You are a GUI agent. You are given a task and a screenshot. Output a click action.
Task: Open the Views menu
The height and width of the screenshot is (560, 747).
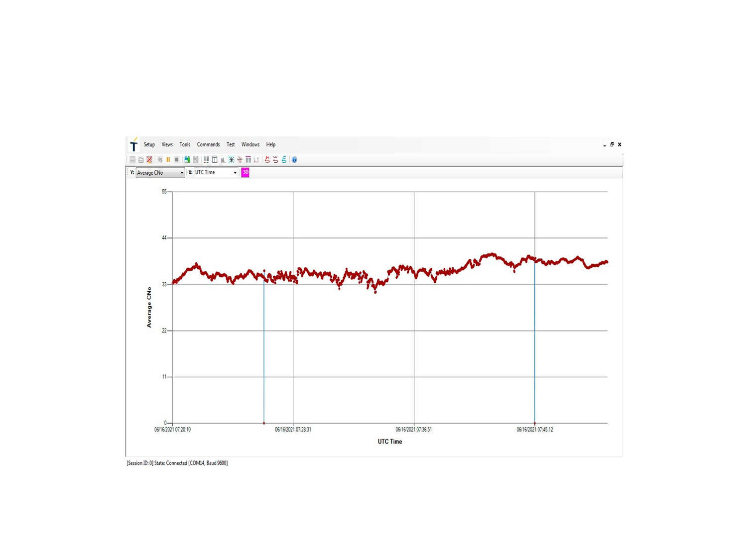[x=167, y=145]
